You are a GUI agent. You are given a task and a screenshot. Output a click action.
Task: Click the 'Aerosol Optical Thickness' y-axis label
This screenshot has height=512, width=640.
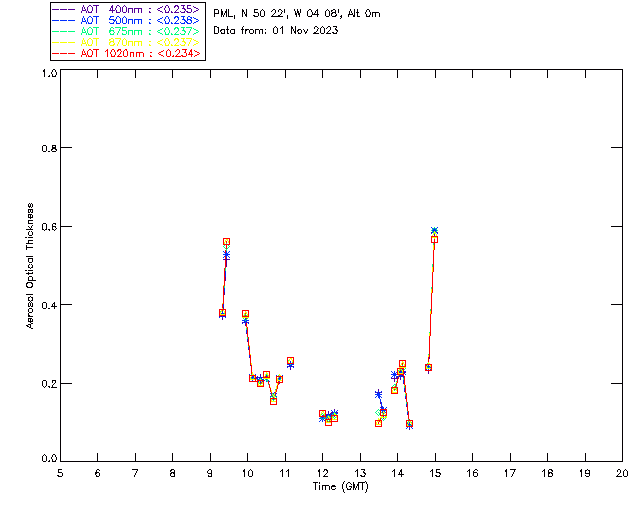(30, 266)
